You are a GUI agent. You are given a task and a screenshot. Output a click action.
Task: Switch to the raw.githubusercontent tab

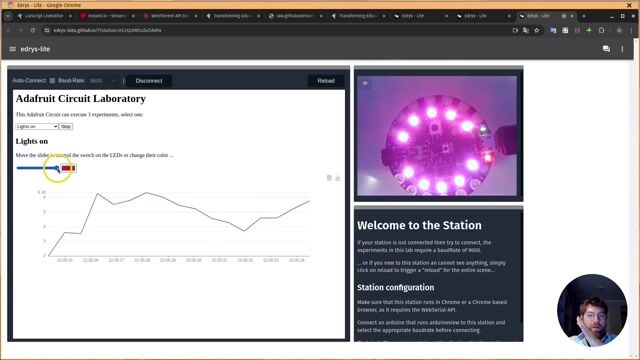[x=295, y=16]
